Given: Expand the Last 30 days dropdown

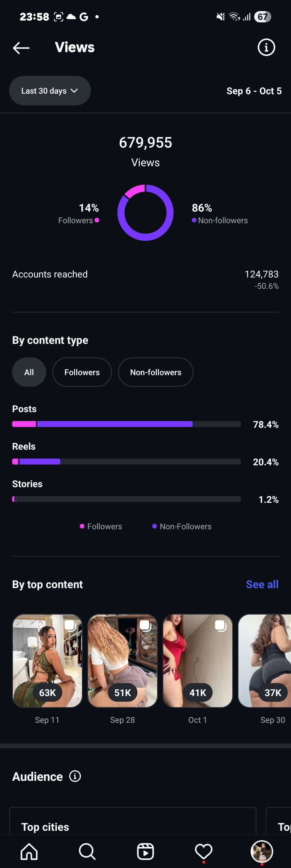Looking at the screenshot, I should pos(50,91).
